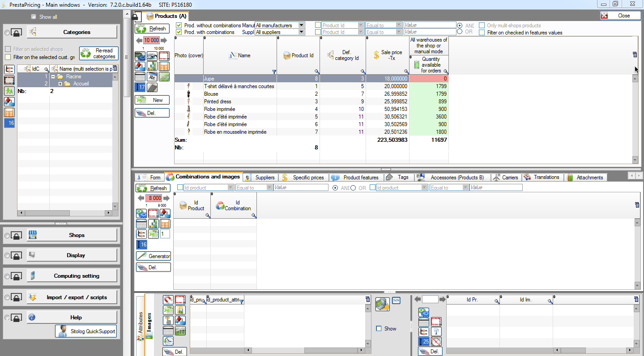This screenshot has width=644, height=356.
Task: Click the green www icon in Products toolbar
Action: coord(164,77)
